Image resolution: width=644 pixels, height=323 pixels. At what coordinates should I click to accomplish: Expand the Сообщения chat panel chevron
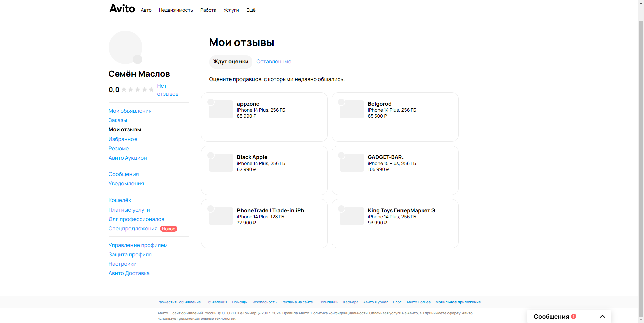pyautogui.click(x=602, y=316)
